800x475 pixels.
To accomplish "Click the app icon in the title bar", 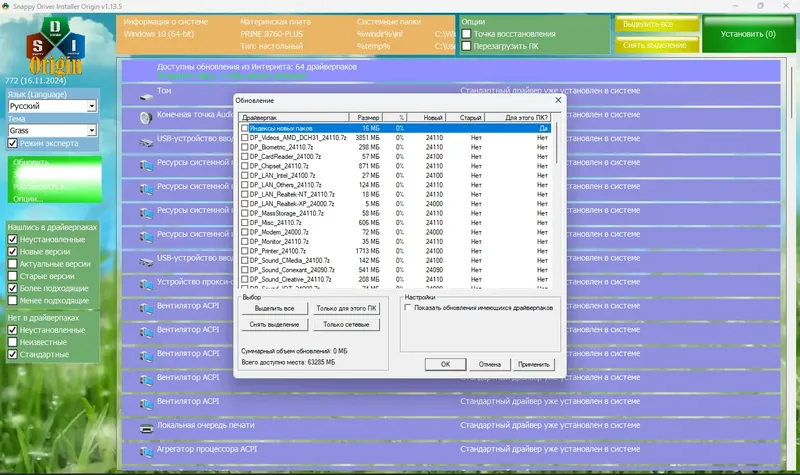I will coord(6,6).
